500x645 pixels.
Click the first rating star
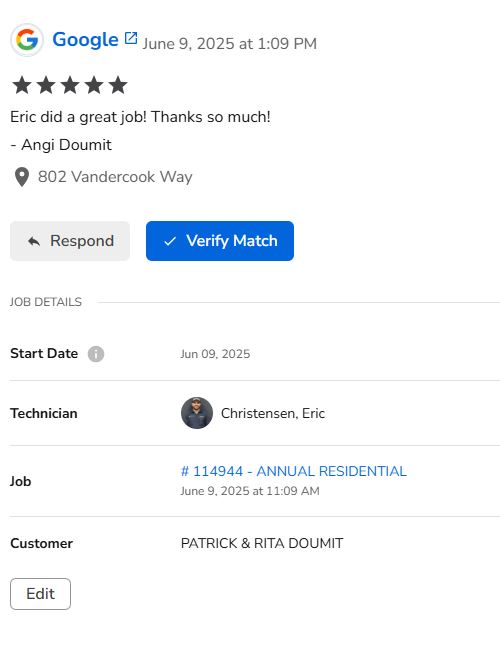pyautogui.click(x=22, y=85)
